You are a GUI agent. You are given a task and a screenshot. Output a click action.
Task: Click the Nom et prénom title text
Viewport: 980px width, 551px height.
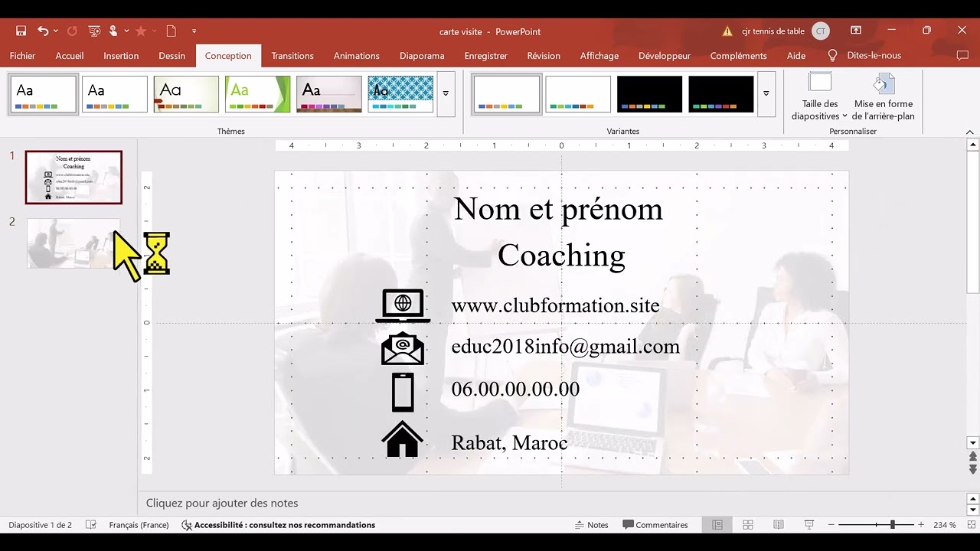pos(558,209)
